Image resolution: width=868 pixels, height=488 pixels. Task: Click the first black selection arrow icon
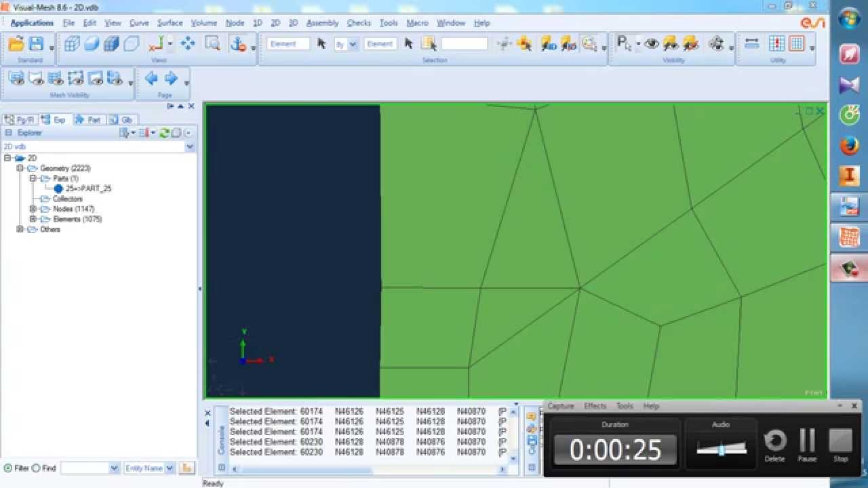(x=321, y=43)
